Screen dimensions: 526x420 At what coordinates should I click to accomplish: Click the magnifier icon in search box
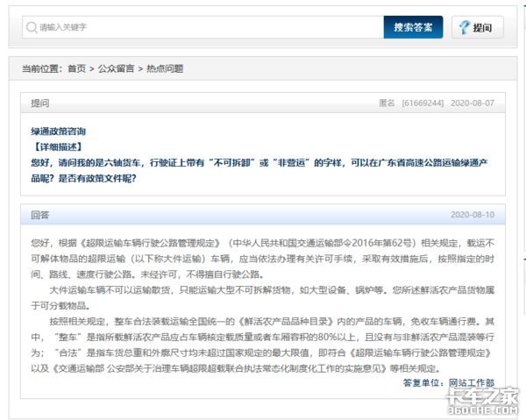(32, 27)
